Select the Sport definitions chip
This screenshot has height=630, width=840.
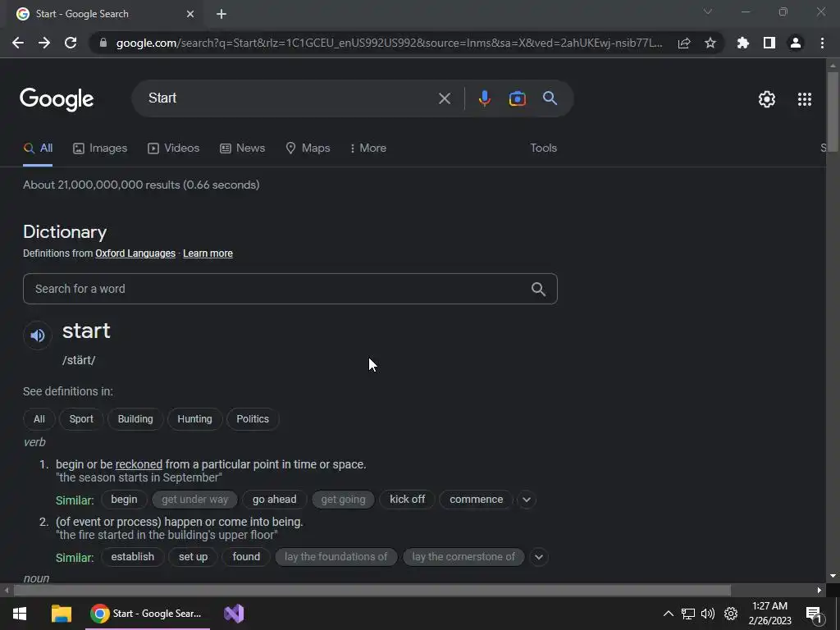(81, 419)
